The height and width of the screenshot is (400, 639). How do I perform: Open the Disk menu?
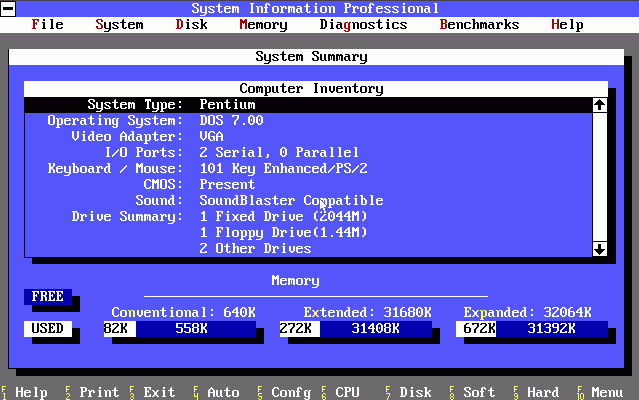point(191,24)
